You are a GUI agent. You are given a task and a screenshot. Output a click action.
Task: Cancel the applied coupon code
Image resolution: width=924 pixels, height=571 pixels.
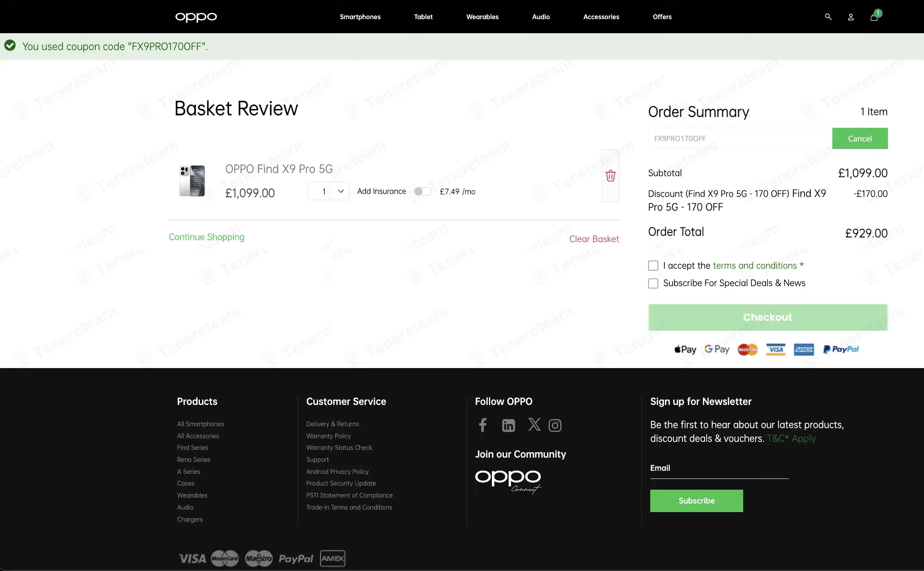860,139
